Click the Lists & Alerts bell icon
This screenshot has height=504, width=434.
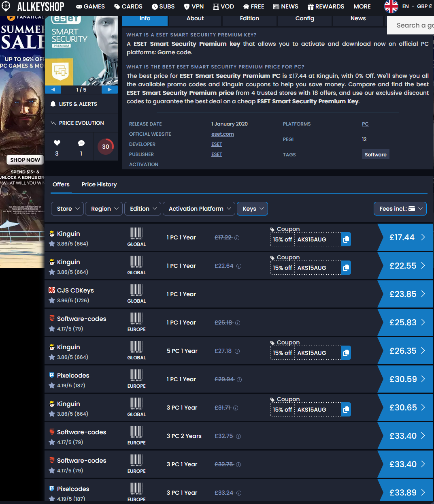(x=53, y=104)
